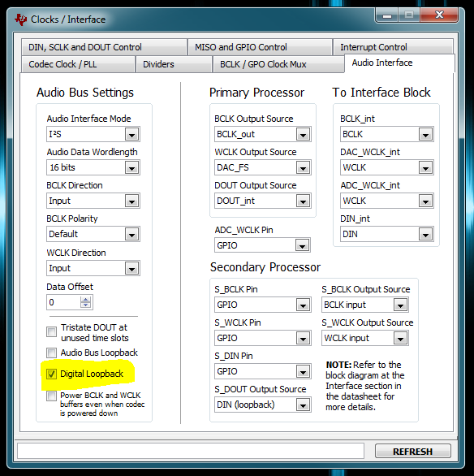Open the BCLK / GPO Clock Mux tab
This screenshot has width=474, height=476.
pos(278,64)
